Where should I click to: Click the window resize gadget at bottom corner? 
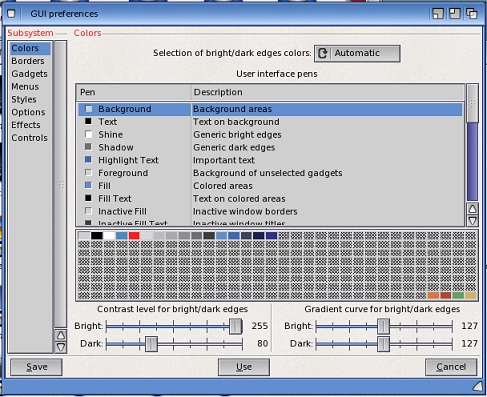coord(478,386)
